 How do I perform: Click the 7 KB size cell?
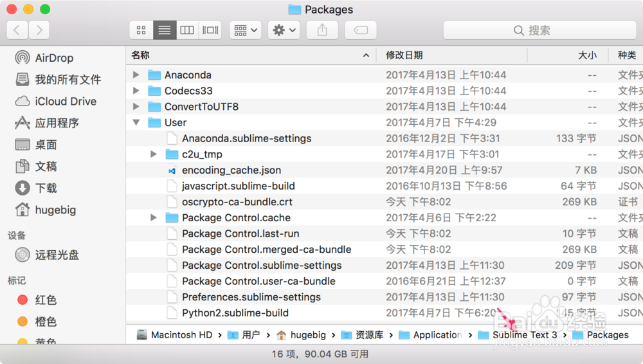(586, 170)
